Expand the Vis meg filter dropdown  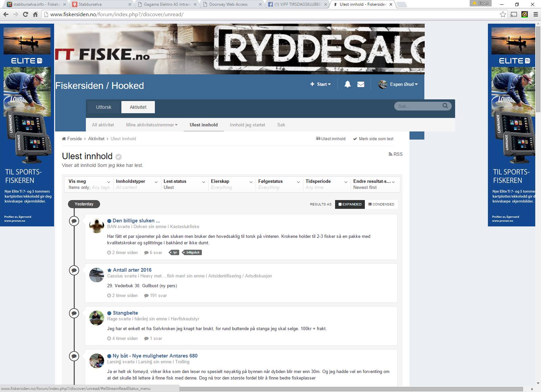pyautogui.click(x=89, y=184)
